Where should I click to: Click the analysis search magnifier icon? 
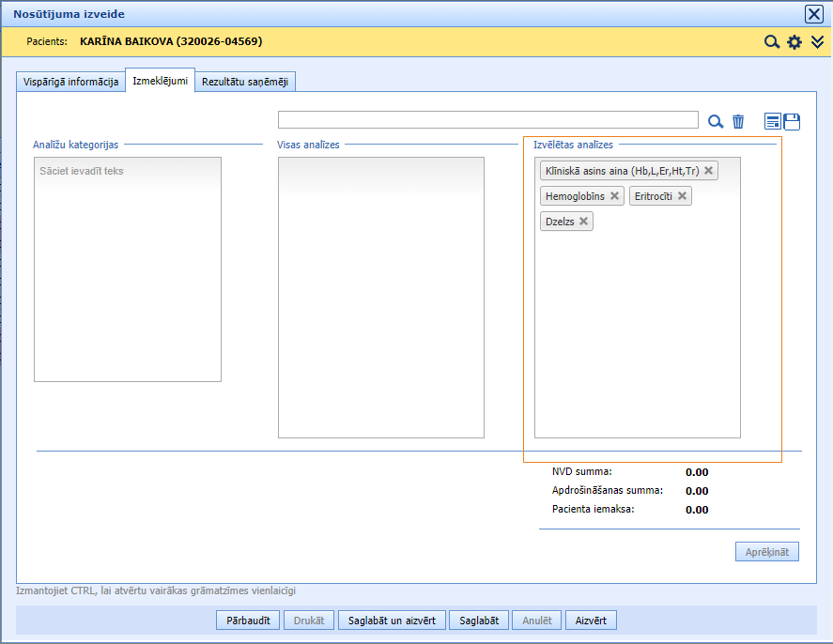coord(716,121)
